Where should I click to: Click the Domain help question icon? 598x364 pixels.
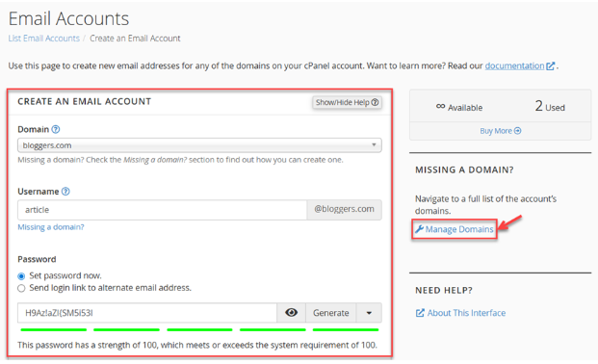coord(56,129)
